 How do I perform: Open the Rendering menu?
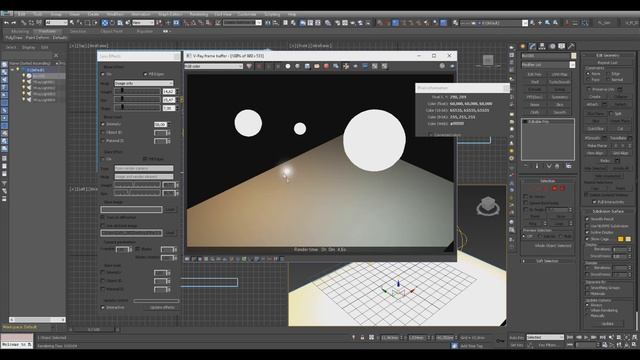(198, 14)
